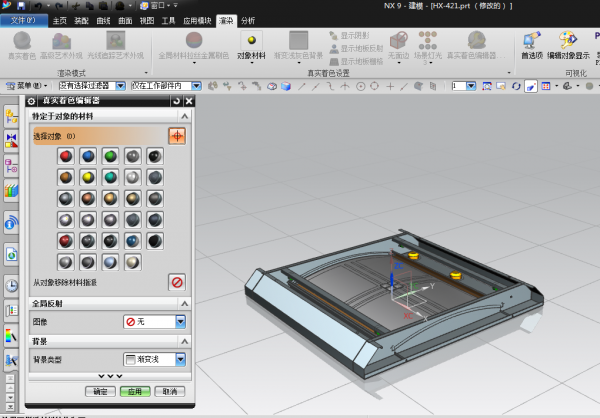
Task: Switch to the 曲线 tab
Action: [103, 21]
